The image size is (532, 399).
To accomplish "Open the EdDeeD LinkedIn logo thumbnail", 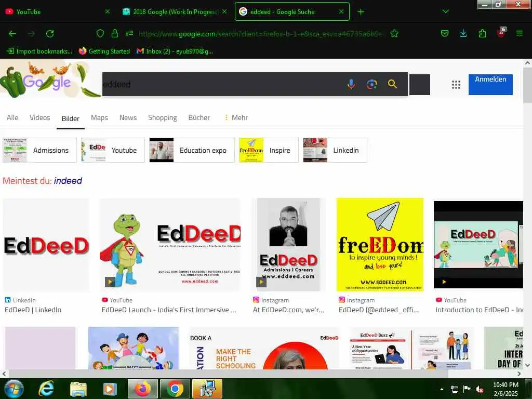I will coord(46,245).
